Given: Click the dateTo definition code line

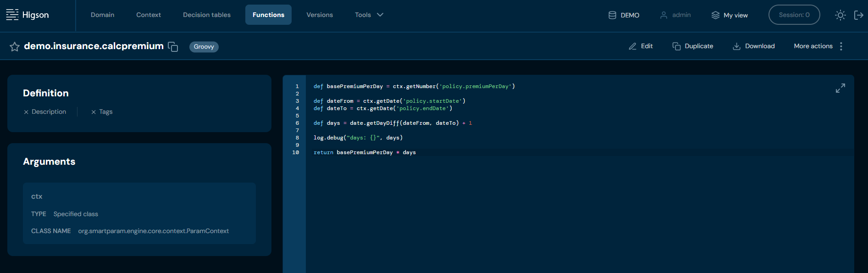Looking at the screenshot, I should point(383,108).
